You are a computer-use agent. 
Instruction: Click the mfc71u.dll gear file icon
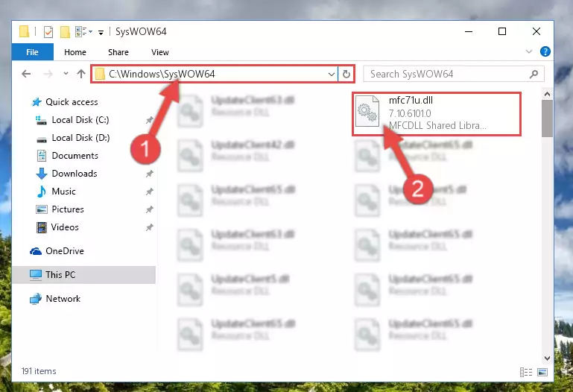(x=367, y=111)
